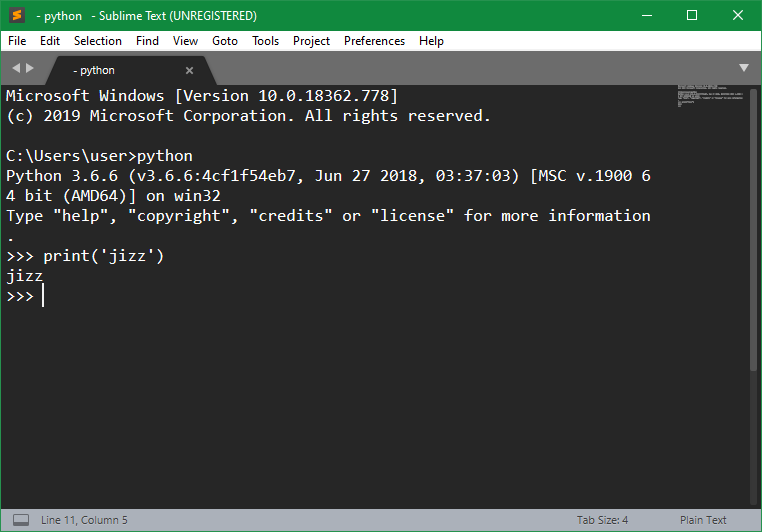Click the 'Microsoft Windows [Version 10.0.18362.778]' line
This screenshot has height=532, width=762.
tap(202, 96)
